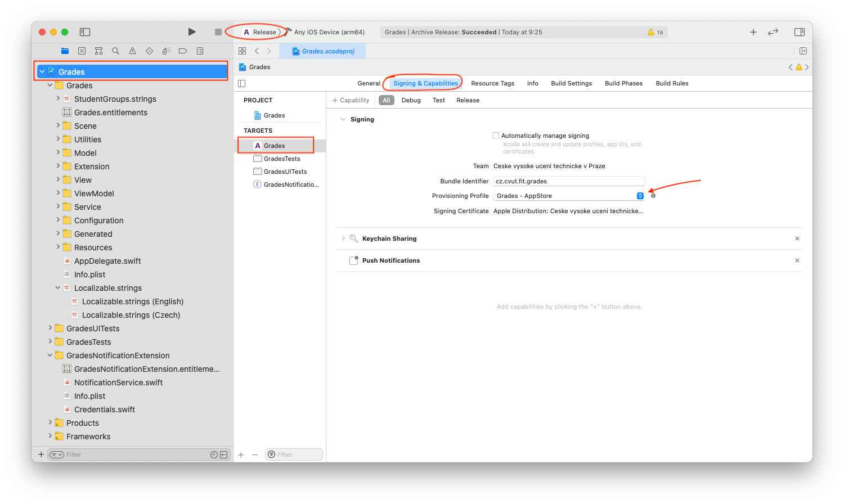Remove the Keychain Sharing capability

797,238
